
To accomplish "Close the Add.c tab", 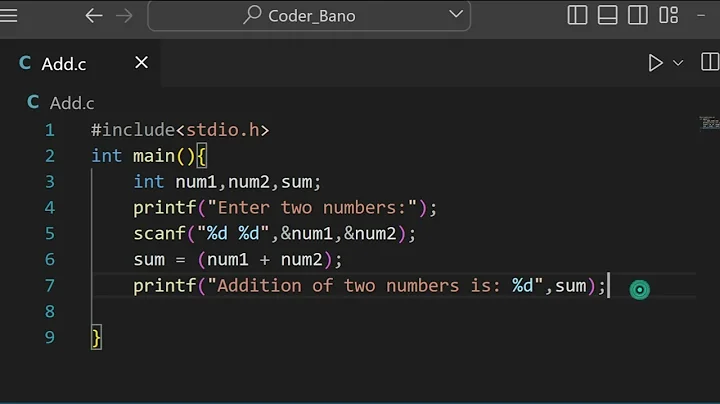I will click(x=141, y=62).
